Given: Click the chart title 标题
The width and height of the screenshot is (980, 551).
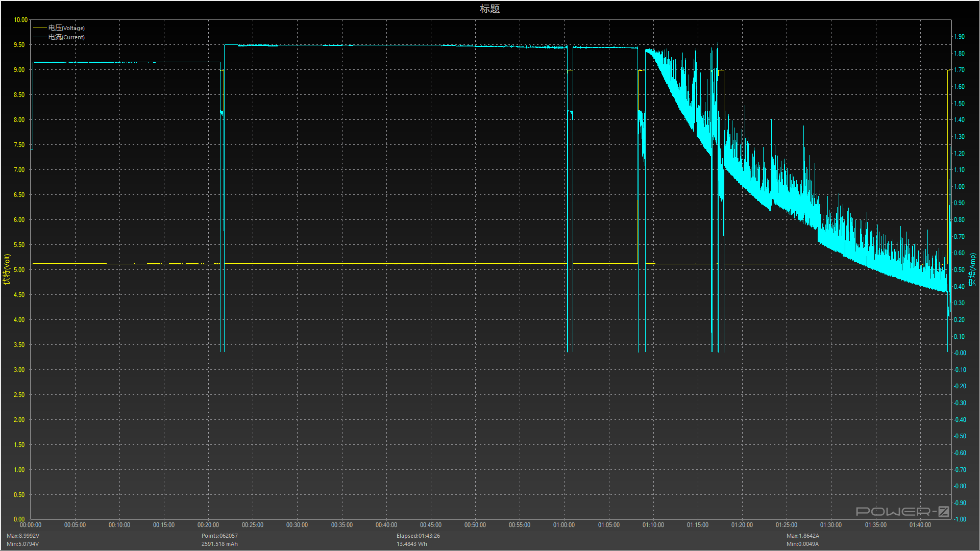Looking at the screenshot, I should coord(489,9).
